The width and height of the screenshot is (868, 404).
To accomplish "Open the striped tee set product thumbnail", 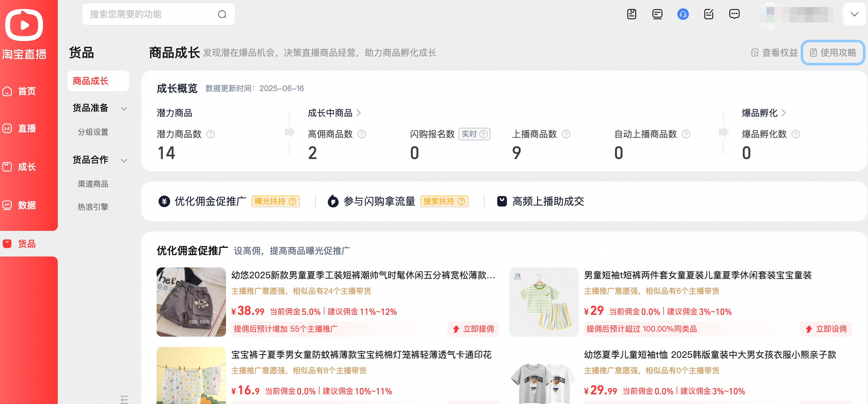I will coord(544,302).
